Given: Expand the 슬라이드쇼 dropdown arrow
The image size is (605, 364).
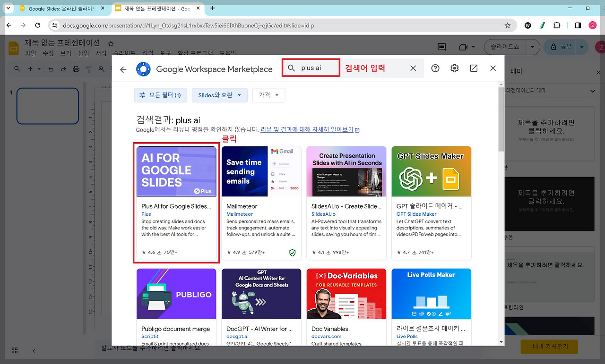Looking at the screenshot, I should point(533,47).
